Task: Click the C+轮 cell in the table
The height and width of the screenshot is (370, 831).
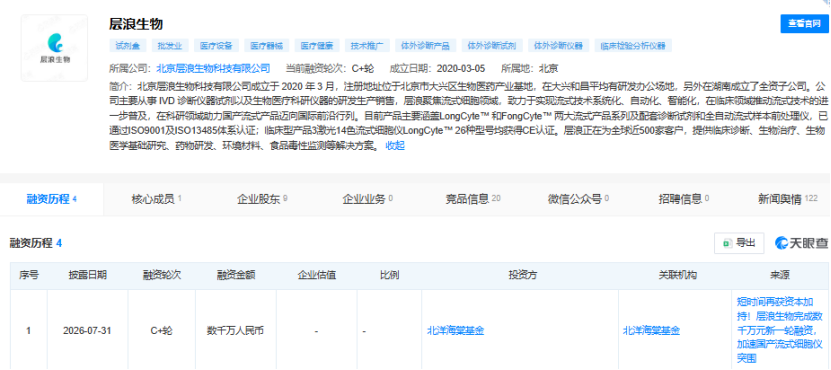Action: pos(161,331)
